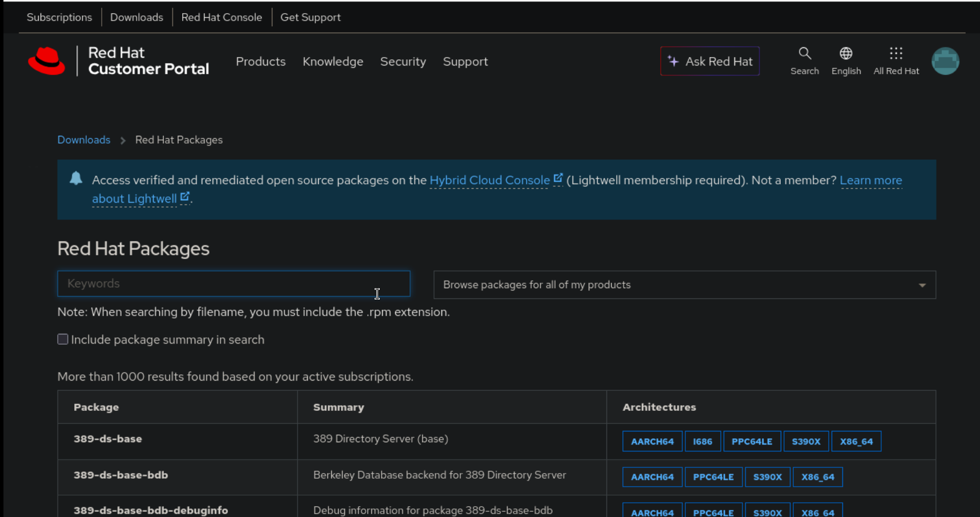The height and width of the screenshot is (517, 980).
Task: Go to Downloads in the top bar
Action: pos(136,17)
